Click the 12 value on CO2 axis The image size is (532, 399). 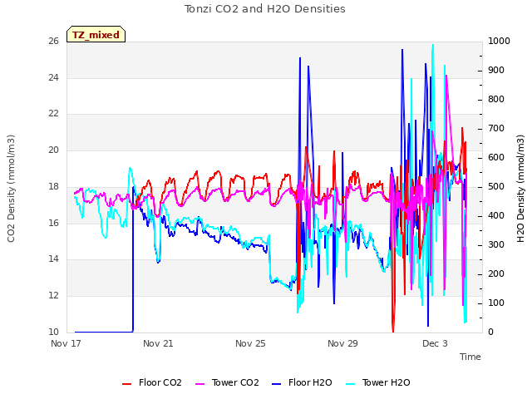click(x=53, y=296)
